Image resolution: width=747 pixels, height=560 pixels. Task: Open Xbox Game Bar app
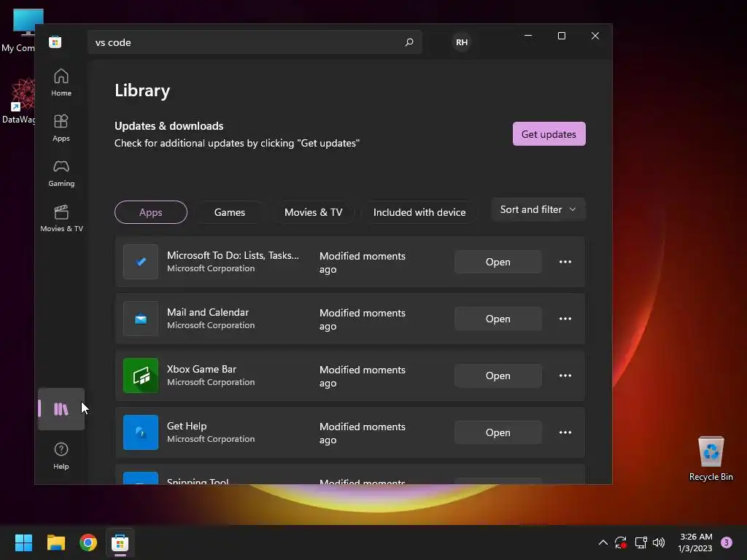[x=498, y=376]
